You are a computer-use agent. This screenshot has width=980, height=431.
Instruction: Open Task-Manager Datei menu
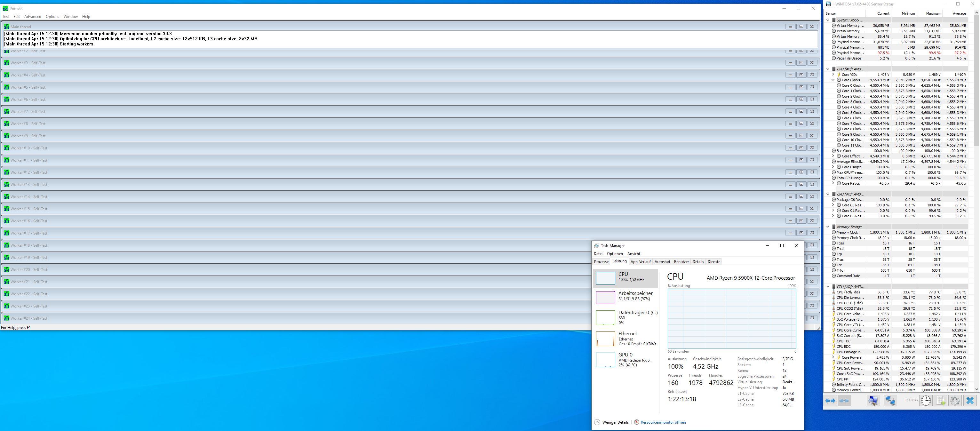(x=598, y=254)
